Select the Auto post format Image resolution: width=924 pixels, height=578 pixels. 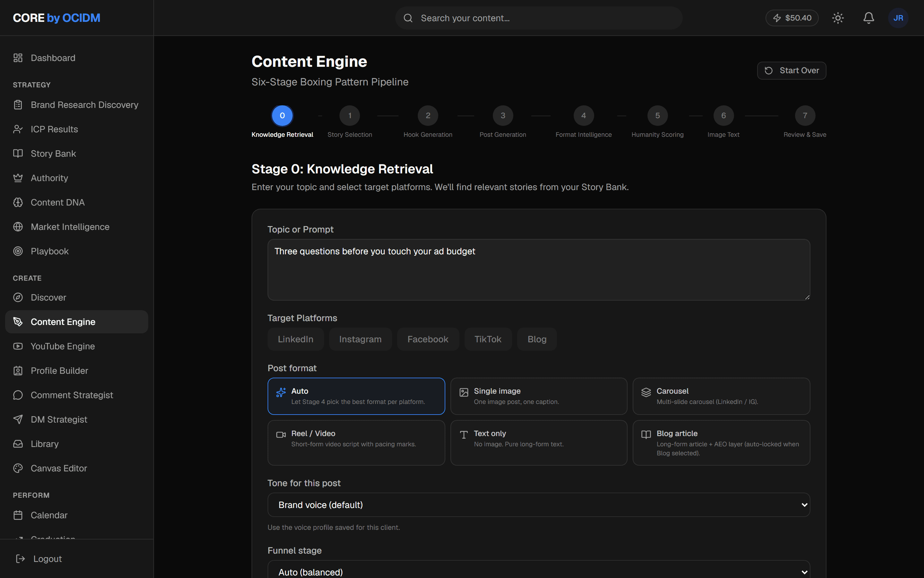(356, 396)
